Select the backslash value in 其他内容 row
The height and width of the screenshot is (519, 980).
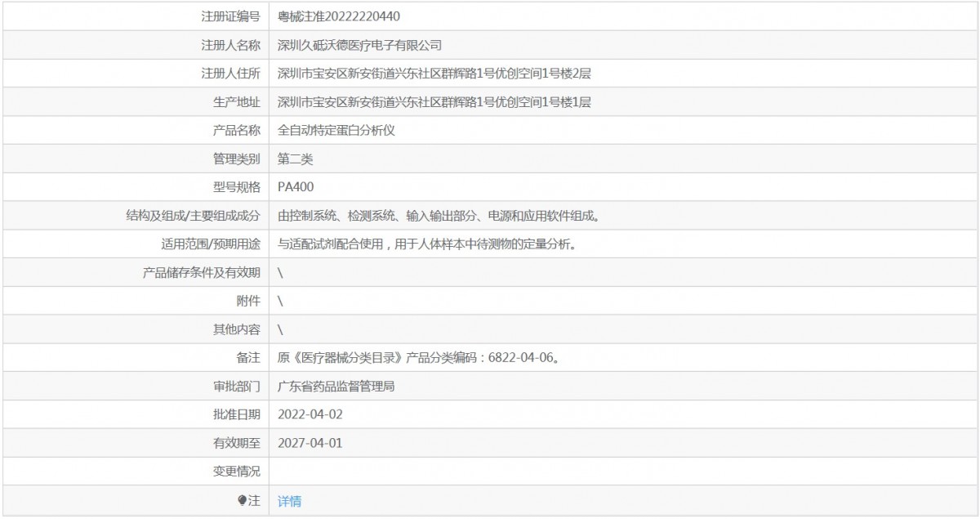[280, 329]
